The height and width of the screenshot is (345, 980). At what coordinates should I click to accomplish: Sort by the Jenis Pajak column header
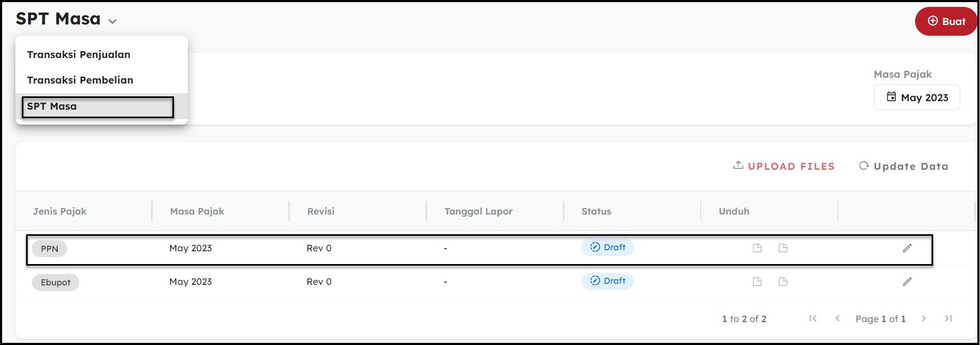[x=60, y=211]
